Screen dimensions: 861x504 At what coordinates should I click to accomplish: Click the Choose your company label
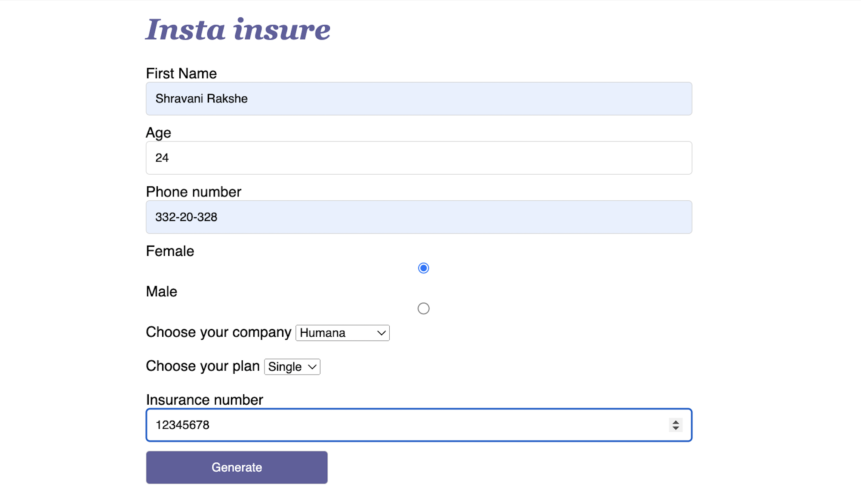(x=218, y=332)
